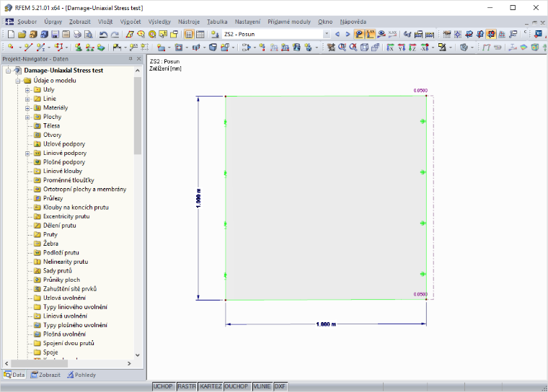Toggle the Project Navigator panel display
This screenshot has height=392, width=548.
tap(189, 35)
